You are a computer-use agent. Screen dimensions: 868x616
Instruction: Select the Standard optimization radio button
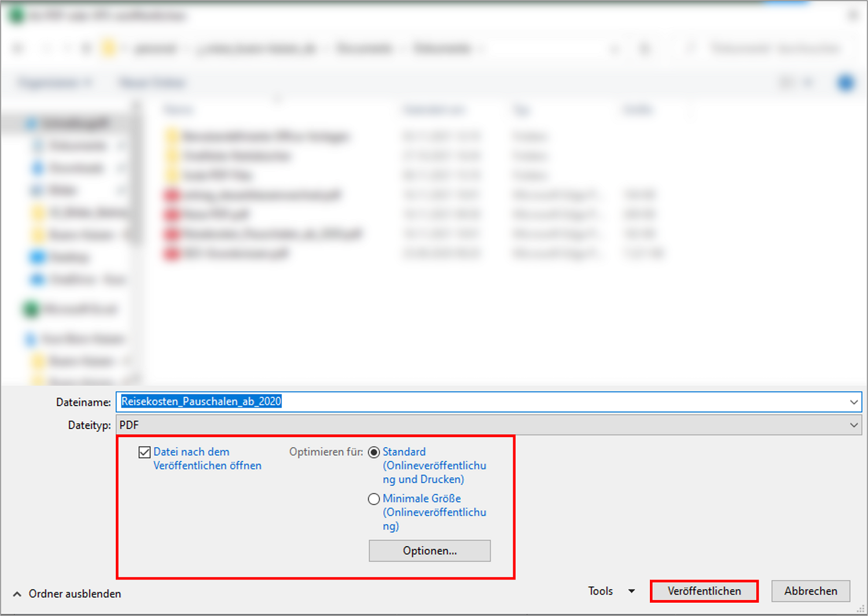click(374, 452)
